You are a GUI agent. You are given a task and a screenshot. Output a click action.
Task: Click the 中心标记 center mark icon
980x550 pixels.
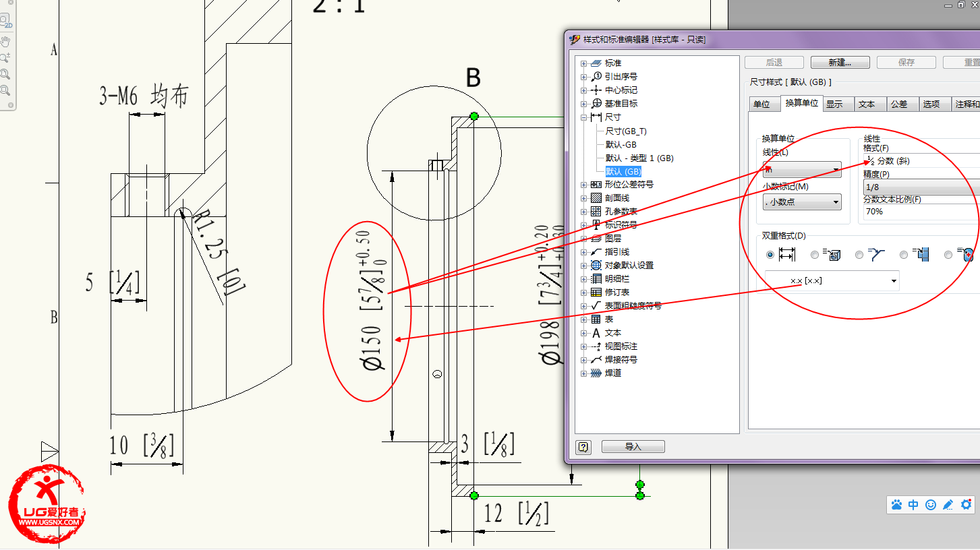[x=596, y=90]
